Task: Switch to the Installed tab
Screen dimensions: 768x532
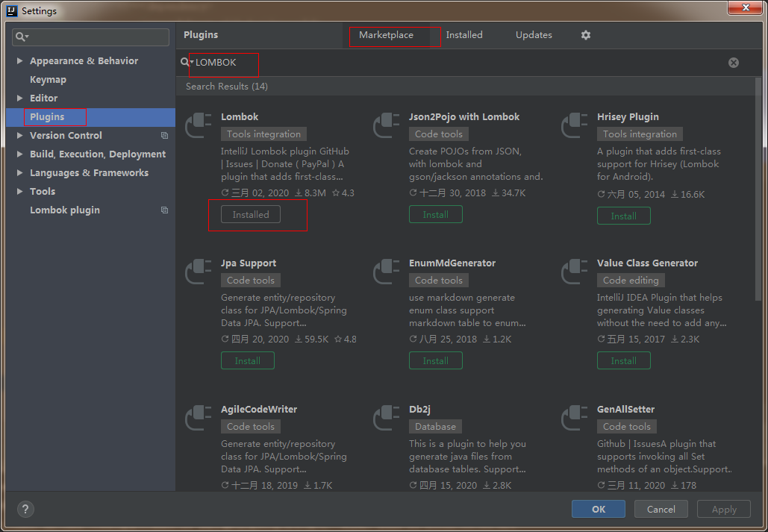Action: (464, 35)
